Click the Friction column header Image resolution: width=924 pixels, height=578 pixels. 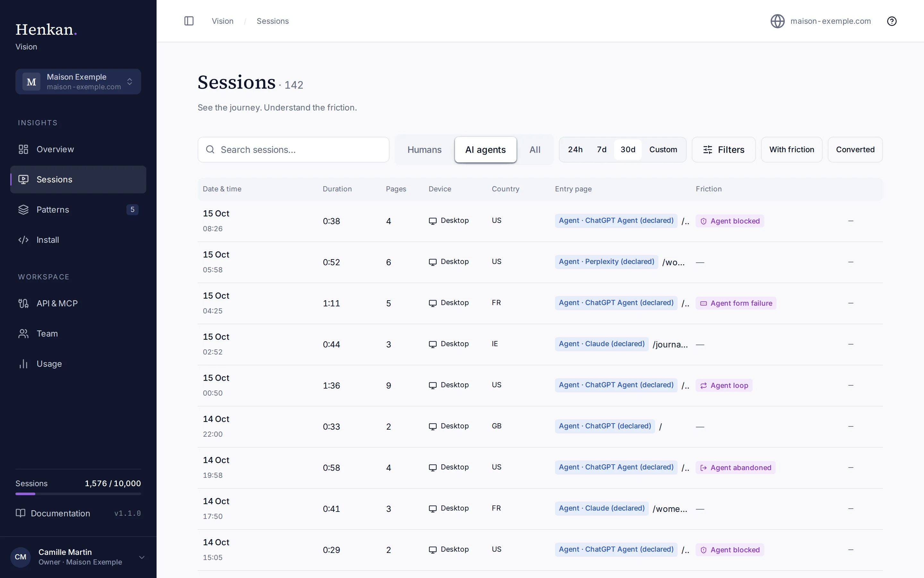click(709, 189)
